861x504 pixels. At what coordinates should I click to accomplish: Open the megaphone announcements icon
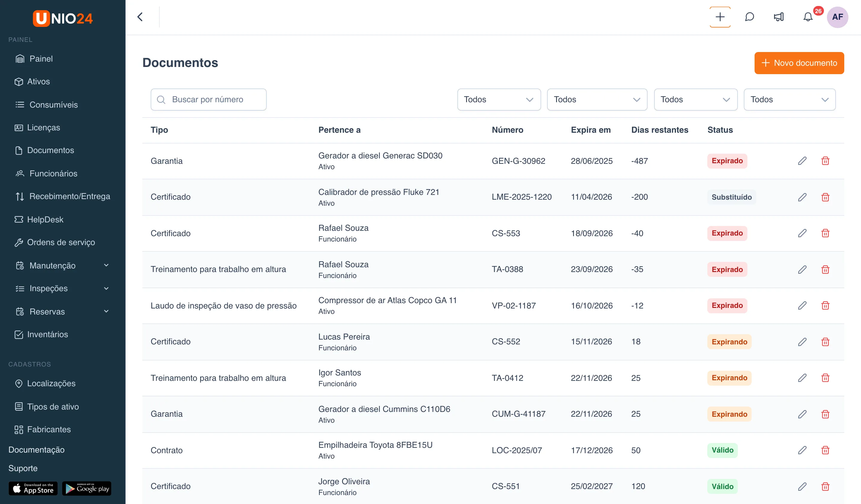click(779, 17)
